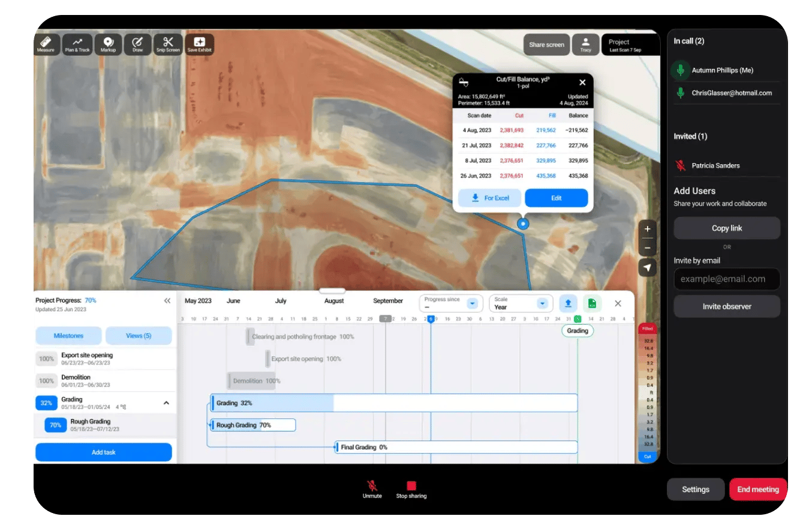812x525 pixels.
Task: Select the Milestones tab
Action: coord(68,336)
